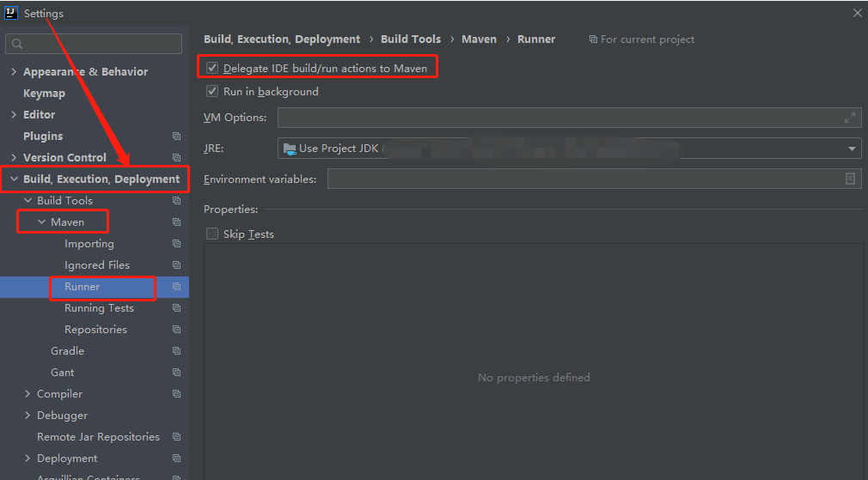Select Gradle under Build Tools
868x480 pixels.
[68, 351]
